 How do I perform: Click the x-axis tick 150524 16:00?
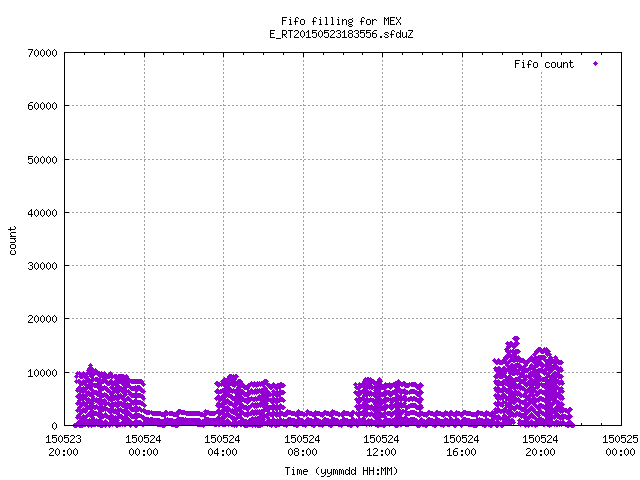pos(462,446)
